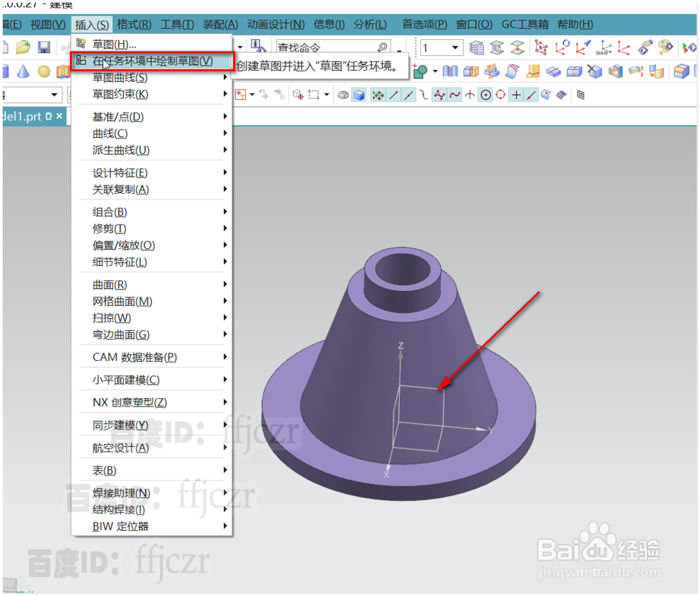The width and height of the screenshot is (700, 596).
Task: Open the 首选项(P) menu
Action: tap(425, 24)
